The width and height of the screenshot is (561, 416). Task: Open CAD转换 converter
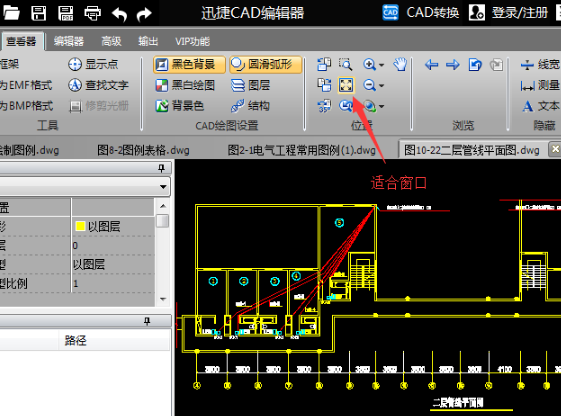pyautogui.click(x=421, y=13)
